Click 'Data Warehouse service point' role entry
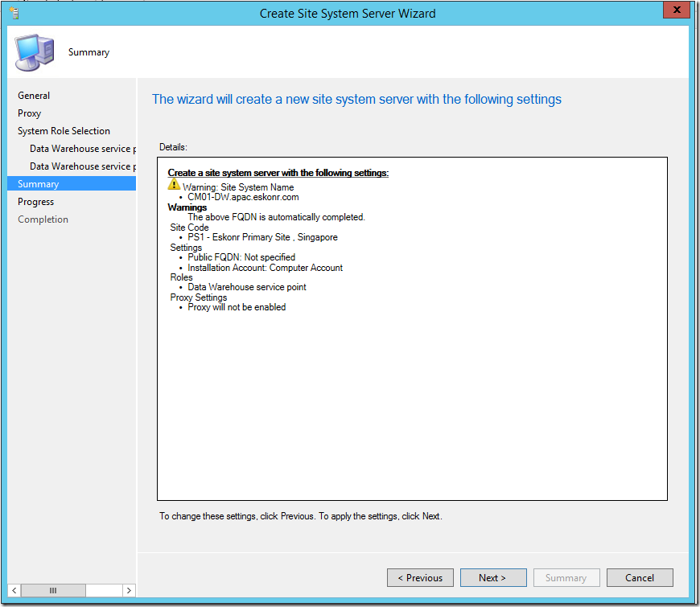Image resolution: width=700 pixels, height=607 pixels. (x=247, y=287)
